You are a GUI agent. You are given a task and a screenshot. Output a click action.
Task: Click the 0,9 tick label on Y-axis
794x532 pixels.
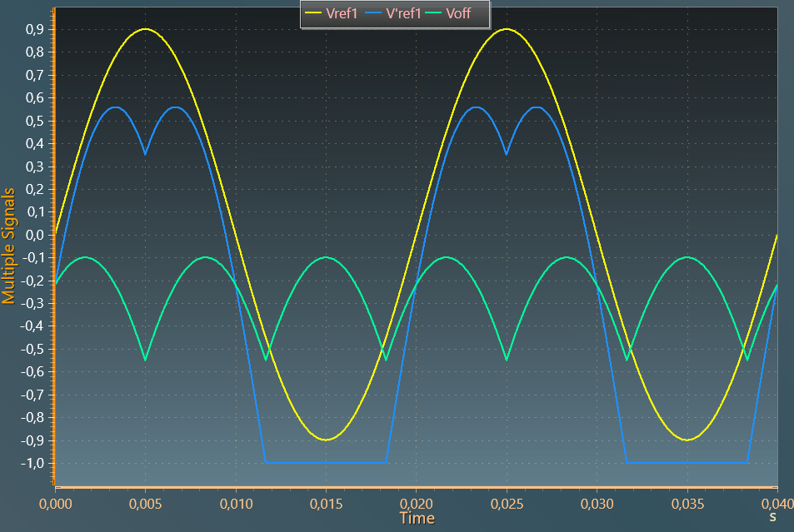click(35, 29)
